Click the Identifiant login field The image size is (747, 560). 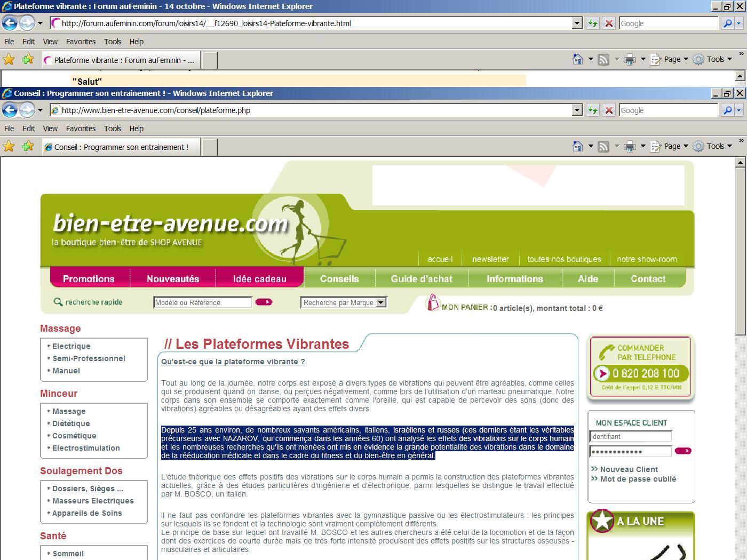[x=630, y=436]
